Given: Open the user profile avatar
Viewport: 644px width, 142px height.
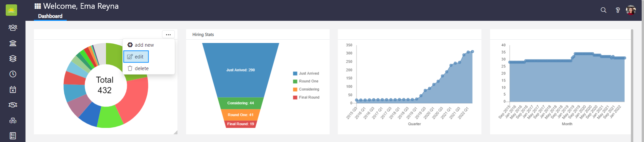Looking at the screenshot, I should click(x=631, y=10).
